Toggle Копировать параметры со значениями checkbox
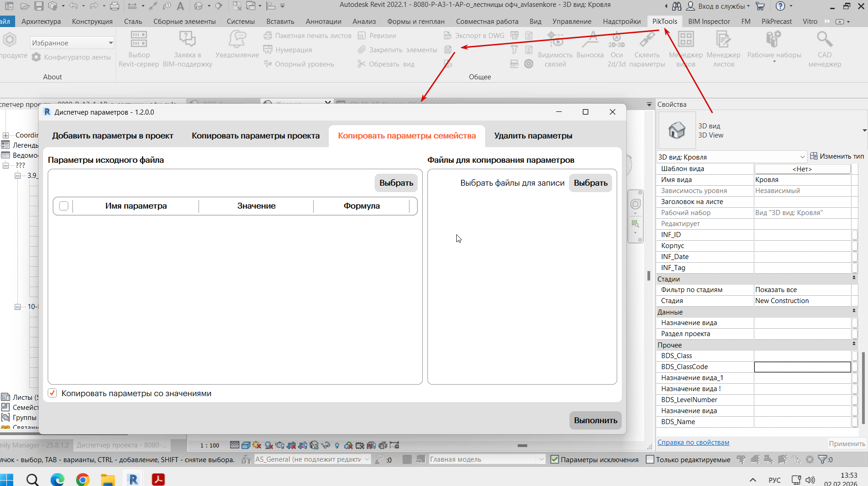The height and width of the screenshot is (486, 868). (53, 393)
